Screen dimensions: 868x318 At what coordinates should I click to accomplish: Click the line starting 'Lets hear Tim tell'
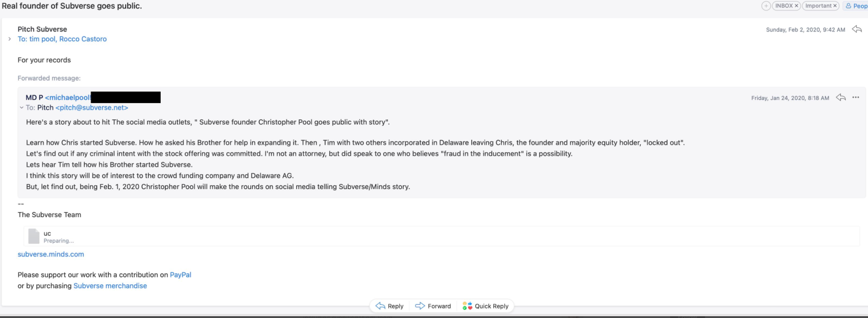pos(109,165)
